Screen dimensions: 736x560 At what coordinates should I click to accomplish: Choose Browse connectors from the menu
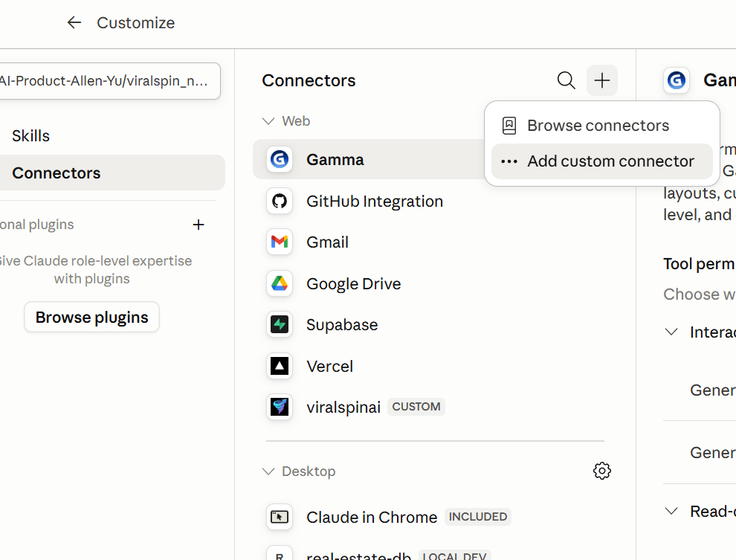(601, 126)
